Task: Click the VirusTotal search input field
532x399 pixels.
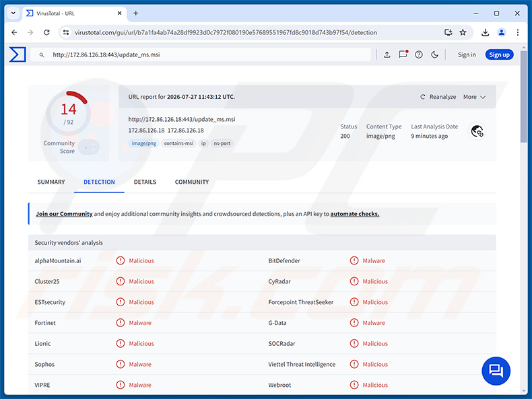Action: 201,55
